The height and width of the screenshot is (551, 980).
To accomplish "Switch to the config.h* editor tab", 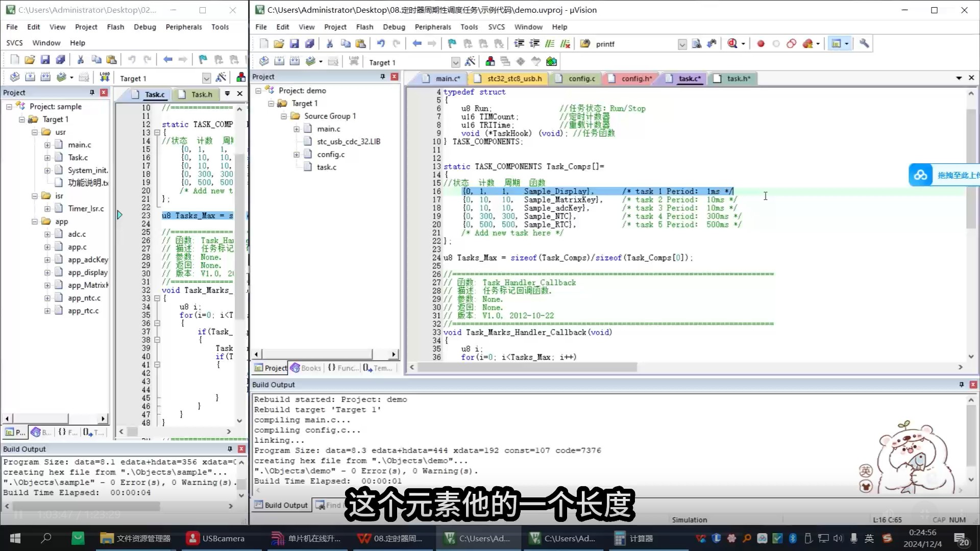I will click(636, 79).
